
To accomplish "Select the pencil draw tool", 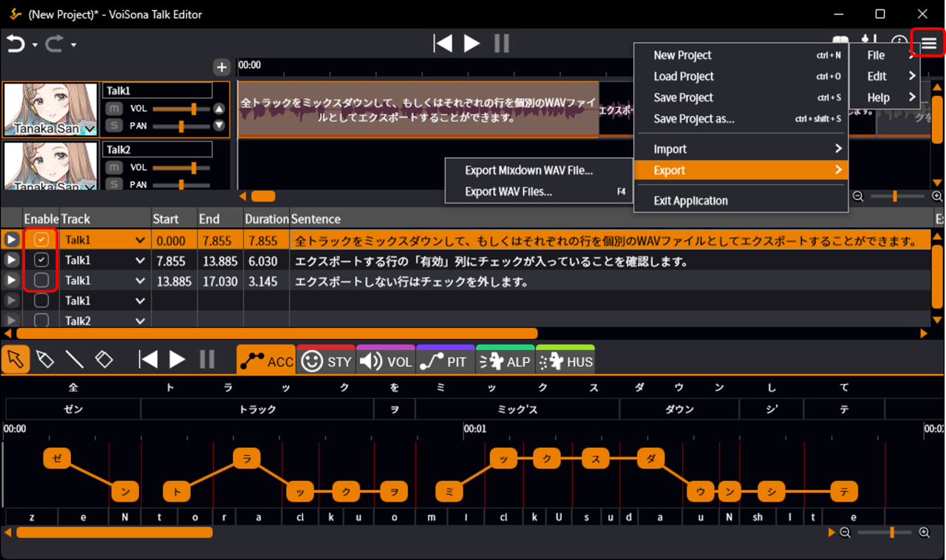I will (x=45, y=360).
